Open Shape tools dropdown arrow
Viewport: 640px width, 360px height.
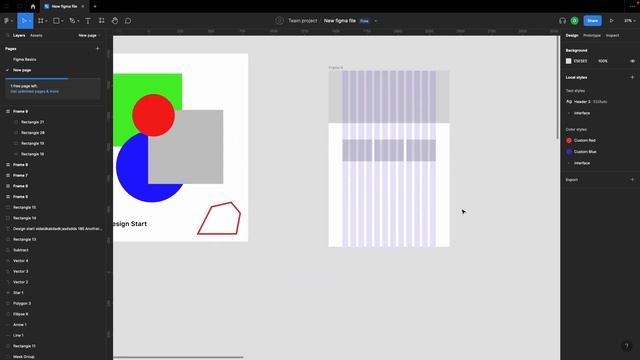62,21
